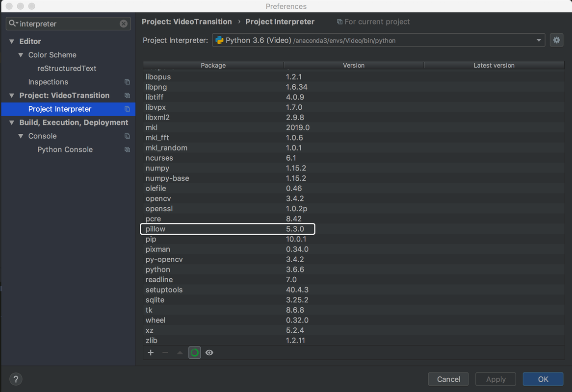This screenshot has height=392, width=572.
Task: Click project-level icon next to Inspections
Action: point(127,82)
